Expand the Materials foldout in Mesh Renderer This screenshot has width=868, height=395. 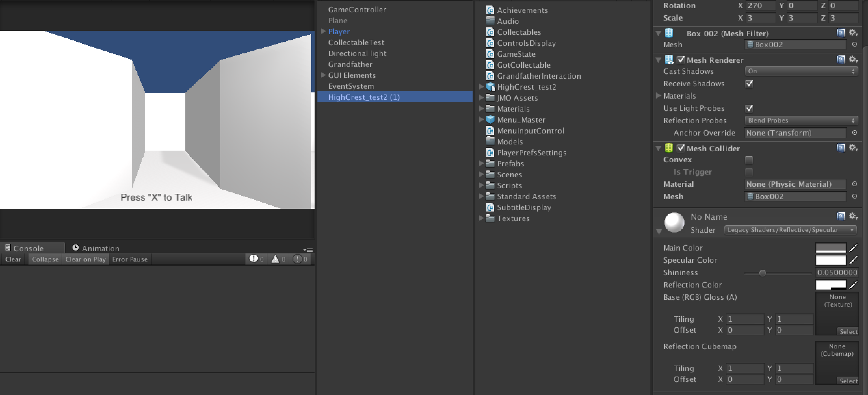(x=658, y=96)
